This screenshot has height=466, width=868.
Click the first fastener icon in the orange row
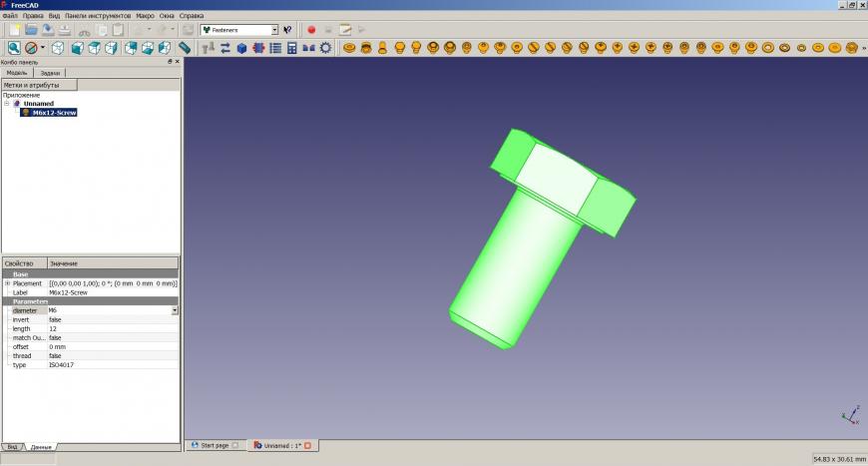349,48
